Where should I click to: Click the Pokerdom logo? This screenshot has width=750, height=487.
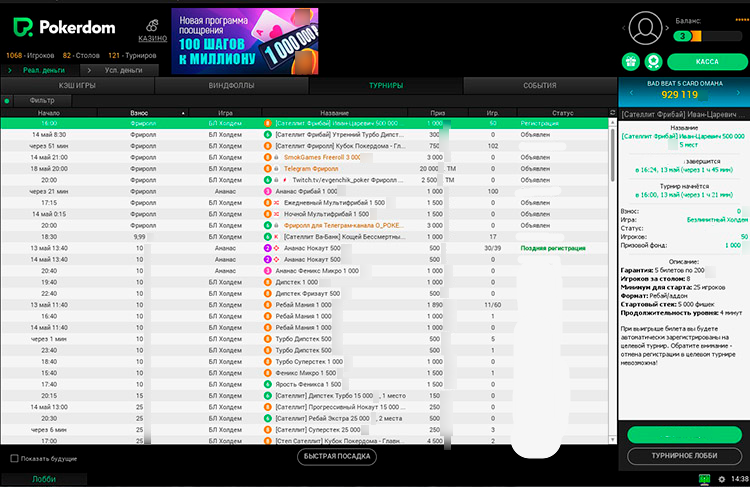point(64,27)
